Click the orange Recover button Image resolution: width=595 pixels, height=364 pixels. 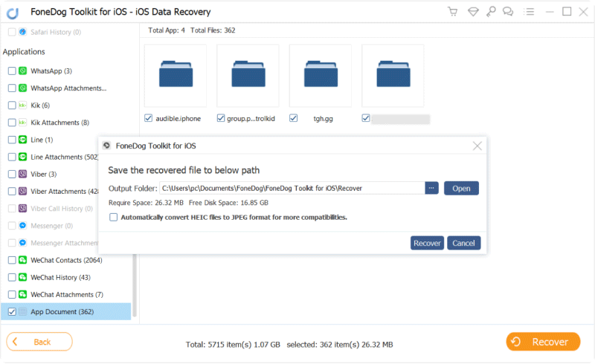[543, 342]
